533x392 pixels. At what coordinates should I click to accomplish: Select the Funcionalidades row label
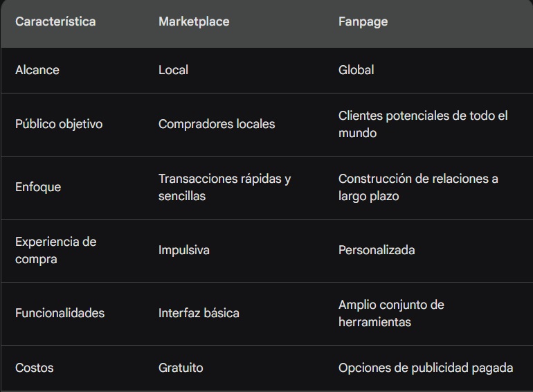pos(60,313)
